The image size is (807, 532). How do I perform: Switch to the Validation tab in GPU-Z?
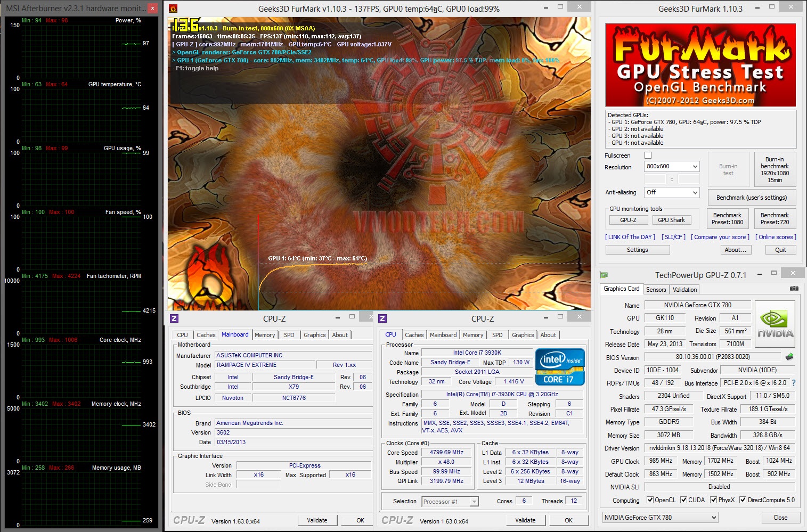click(x=684, y=290)
